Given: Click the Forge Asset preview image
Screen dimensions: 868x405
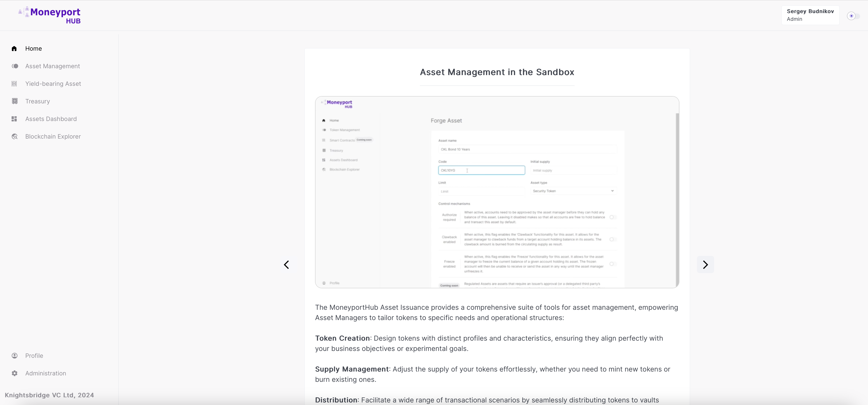Looking at the screenshot, I should 497,192.
